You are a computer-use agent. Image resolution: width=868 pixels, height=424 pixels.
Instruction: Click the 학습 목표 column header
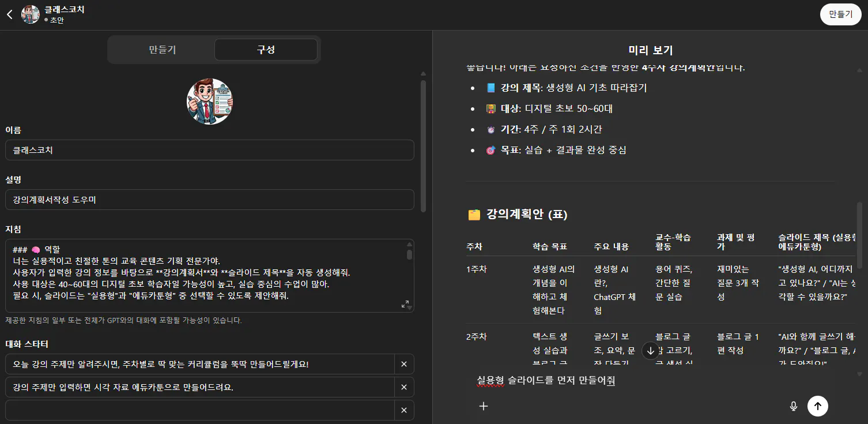point(550,246)
